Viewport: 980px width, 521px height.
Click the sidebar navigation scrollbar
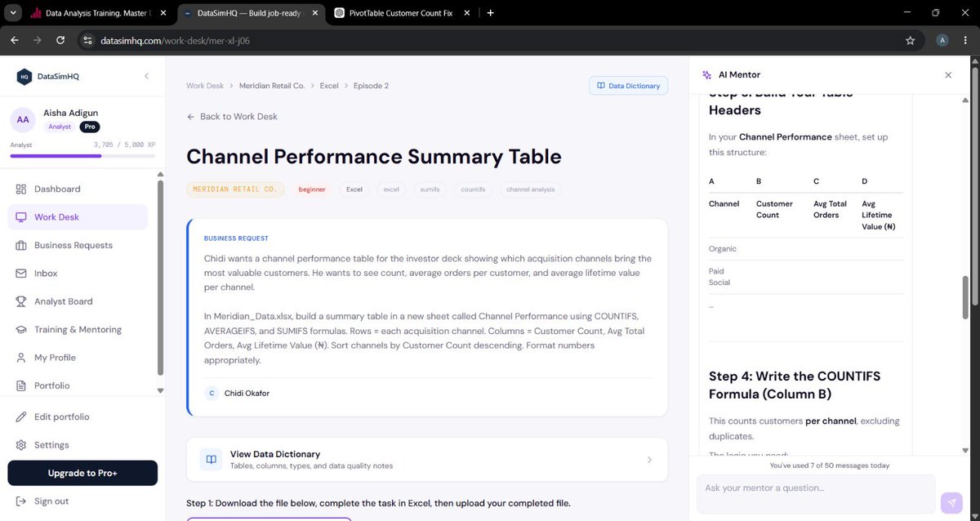(x=161, y=278)
